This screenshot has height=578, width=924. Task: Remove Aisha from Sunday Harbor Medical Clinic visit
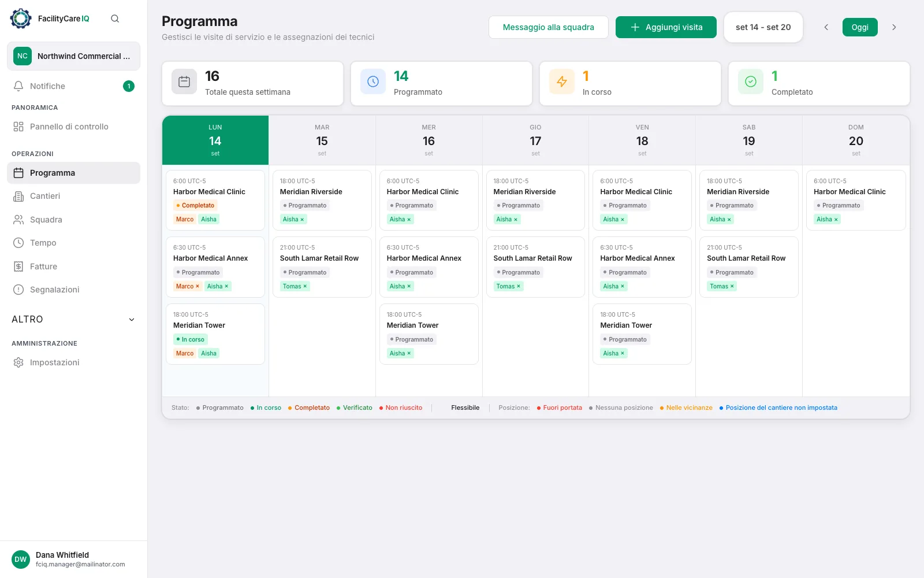836,219
